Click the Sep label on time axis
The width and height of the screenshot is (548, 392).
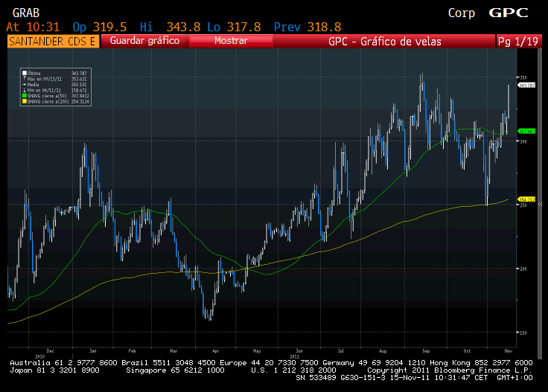click(426, 351)
